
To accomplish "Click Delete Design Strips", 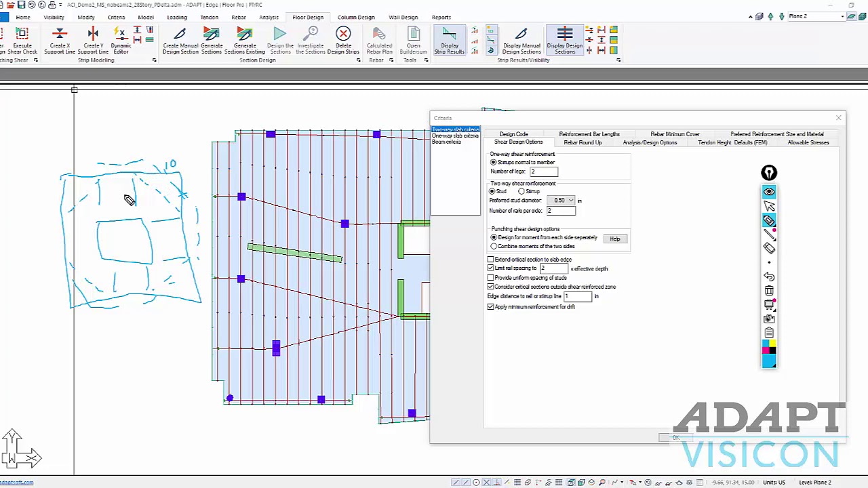I will (343, 41).
